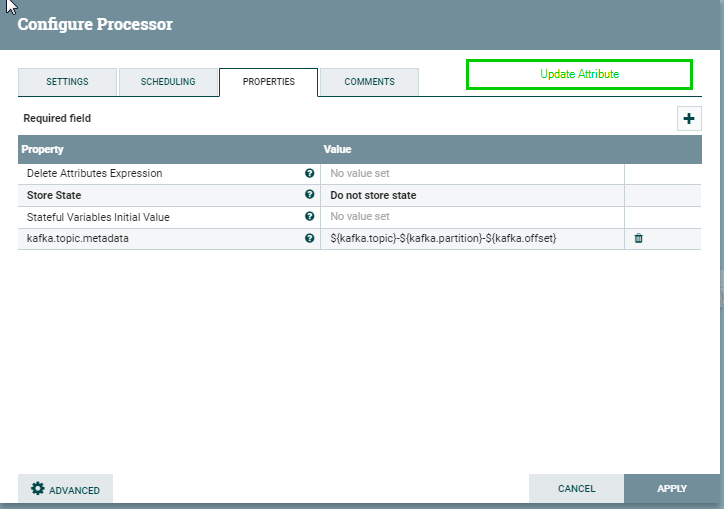Viewport: 724px width, 509px height.
Task: Edit the Delete Attributes Expression value
Action: [471, 173]
